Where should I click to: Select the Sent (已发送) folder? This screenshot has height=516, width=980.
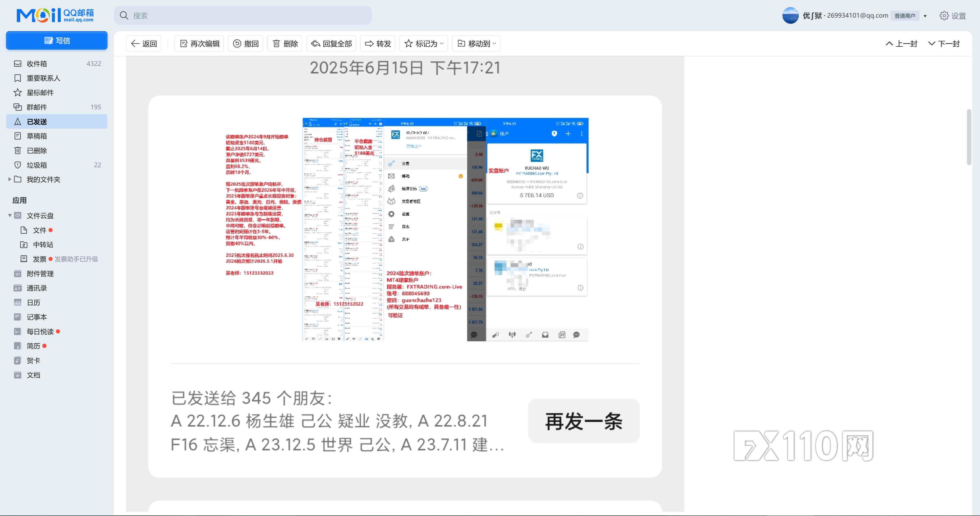tap(57, 121)
